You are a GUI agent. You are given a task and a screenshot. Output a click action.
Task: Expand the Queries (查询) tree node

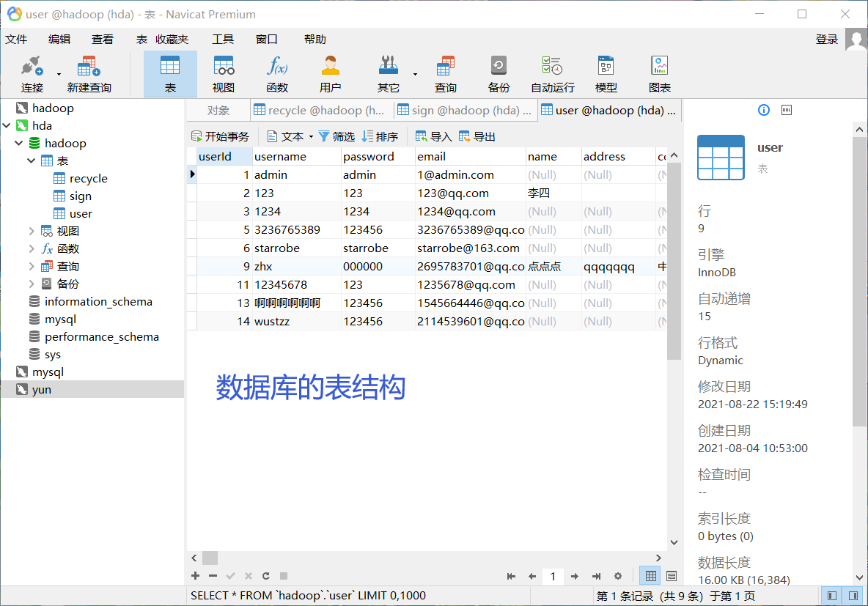[31, 267]
